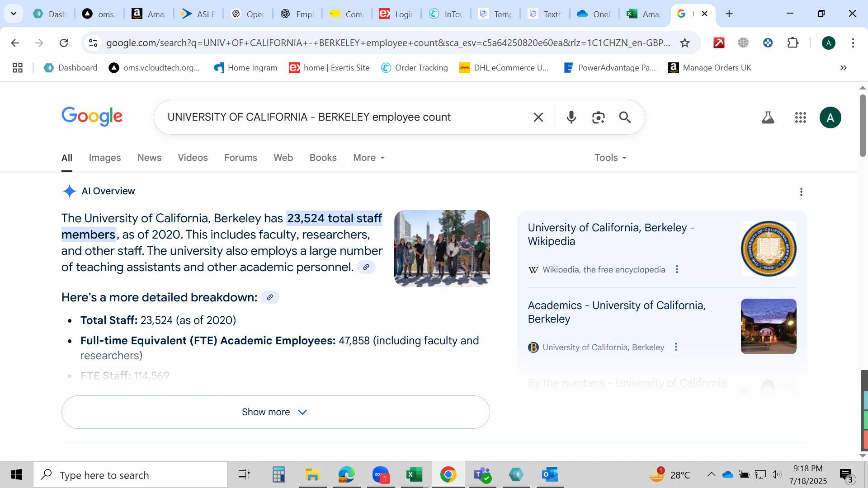Open the staff group photo thumbnail
868x488 pixels.
(x=442, y=248)
